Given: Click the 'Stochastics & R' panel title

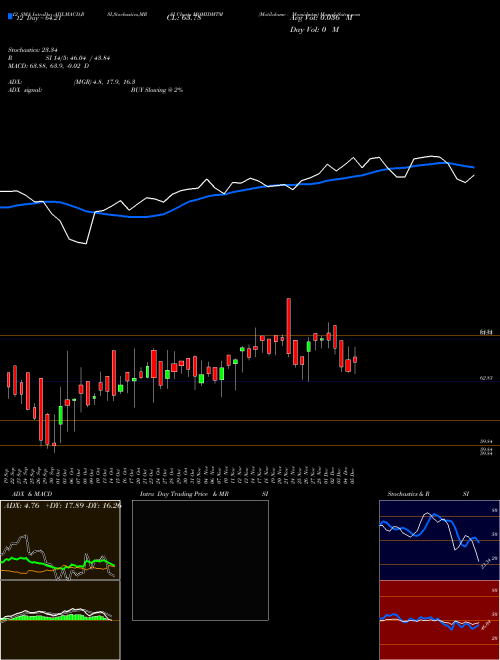Looking at the screenshot, I should coord(408,494).
